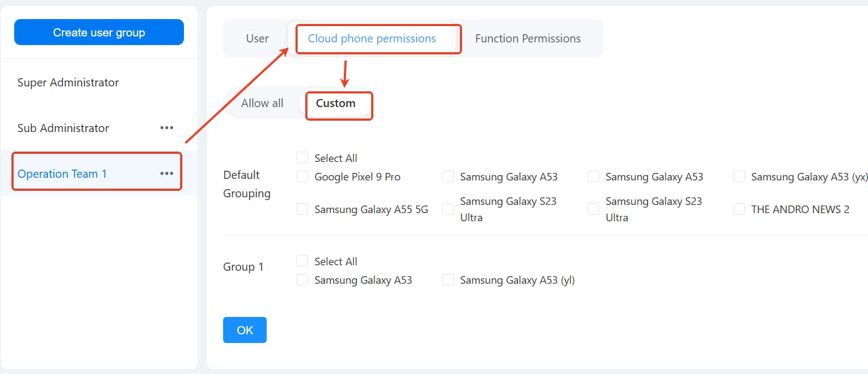Tick the THE ANDRO NEWS 2 checkbox
This screenshot has width=868, height=374.
739,209
